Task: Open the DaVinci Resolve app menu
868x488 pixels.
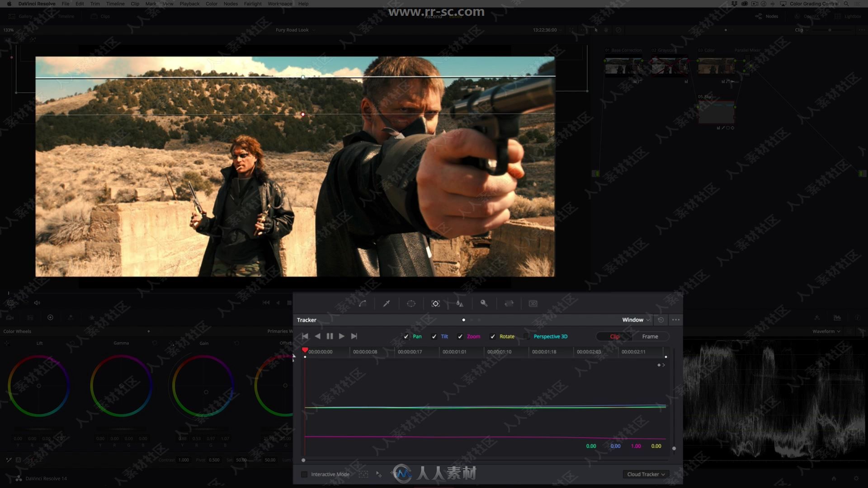Action: (x=37, y=4)
